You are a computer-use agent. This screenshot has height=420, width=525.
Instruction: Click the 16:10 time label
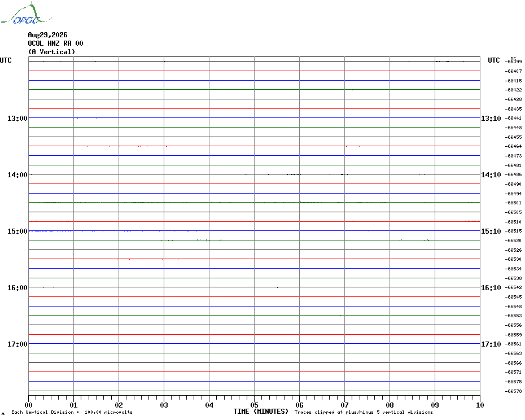(491, 288)
